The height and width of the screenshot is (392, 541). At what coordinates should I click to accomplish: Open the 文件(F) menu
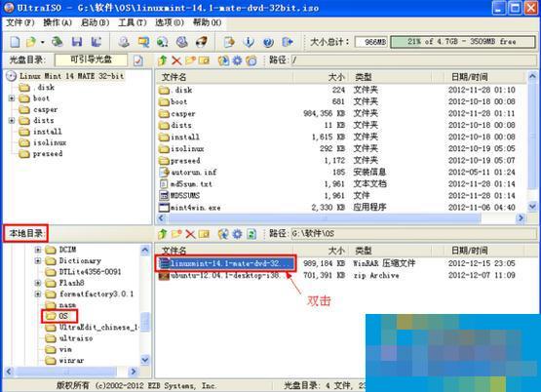pos(20,22)
